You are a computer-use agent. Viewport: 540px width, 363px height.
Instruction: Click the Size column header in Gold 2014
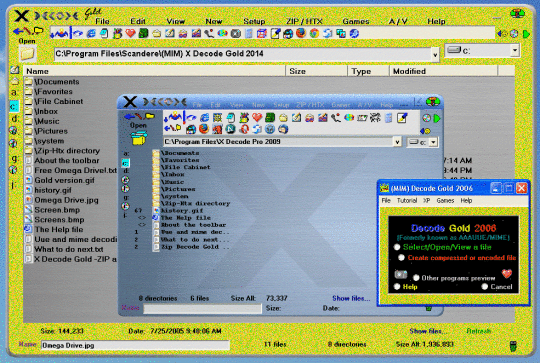[316, 71]
